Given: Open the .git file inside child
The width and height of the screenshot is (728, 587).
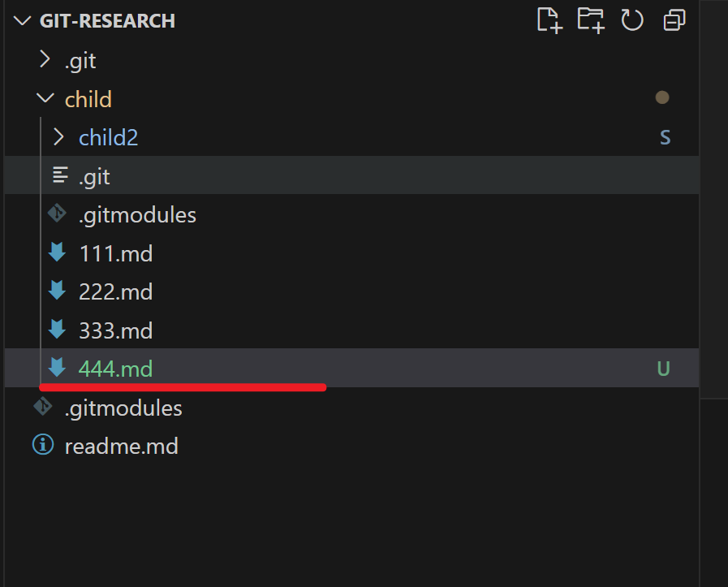Looking at the screenshot, I should click(x=93, y=176).
